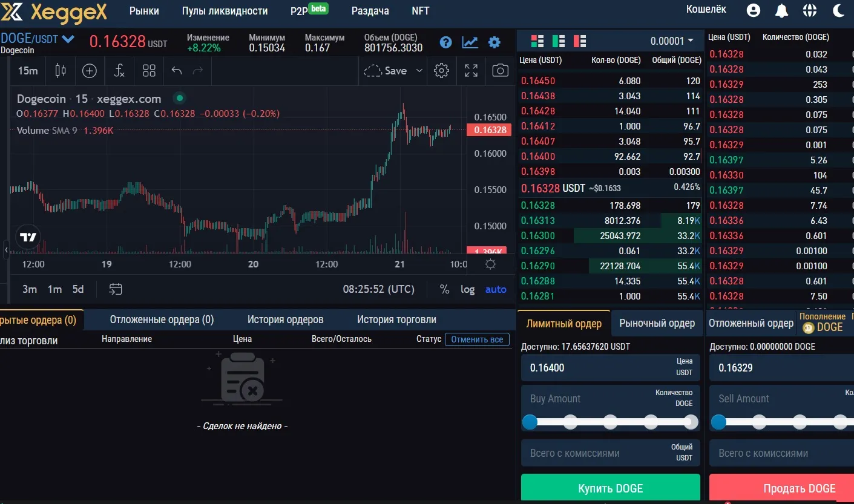854x504 pixels.
Task: Collapse the left chart side panel arrow
Action: point(6,249)
